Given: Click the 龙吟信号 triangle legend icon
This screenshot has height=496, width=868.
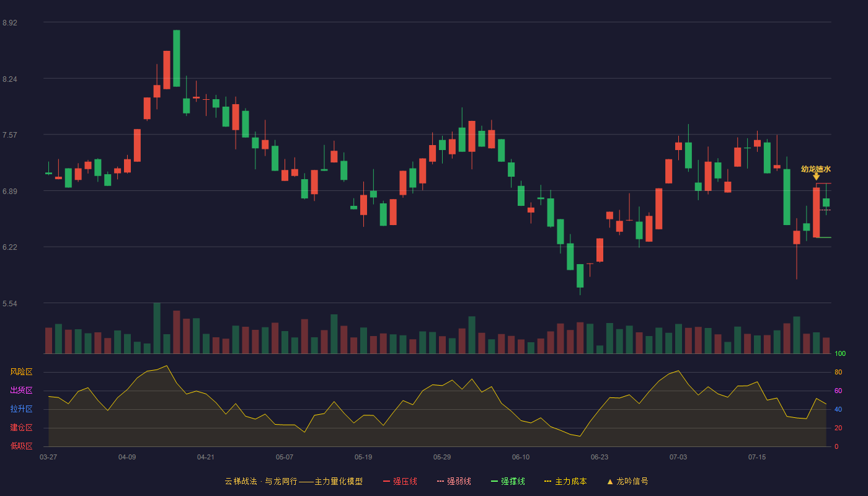Looking at the screenshot, I should click(x=609, y=482).
